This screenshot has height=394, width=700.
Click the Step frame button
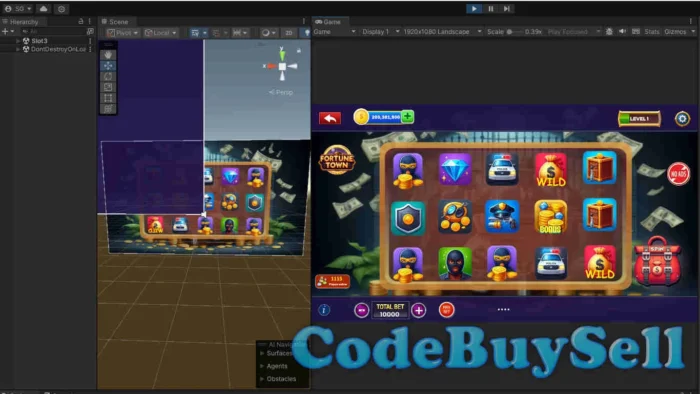(507, 8)
